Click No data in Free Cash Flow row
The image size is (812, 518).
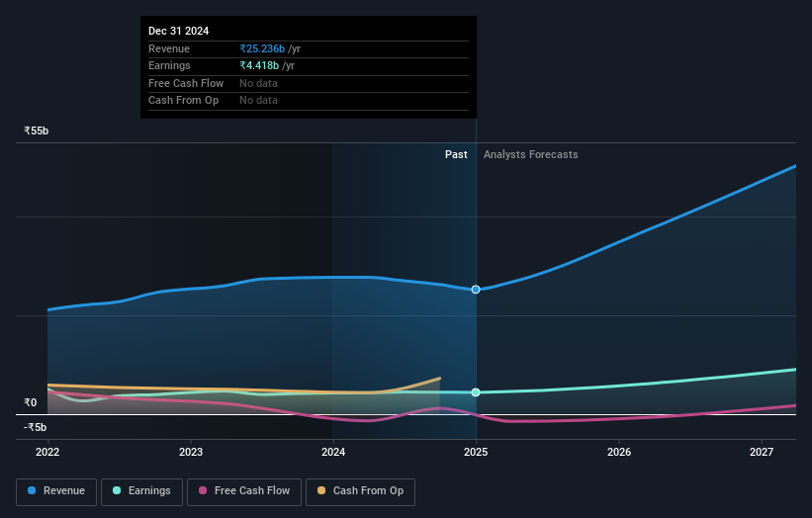pyautogui.click(x=258, y=83)
